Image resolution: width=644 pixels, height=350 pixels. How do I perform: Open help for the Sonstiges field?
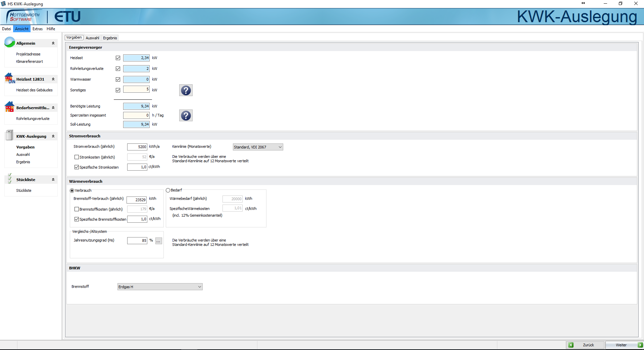(x=186, y=90)
